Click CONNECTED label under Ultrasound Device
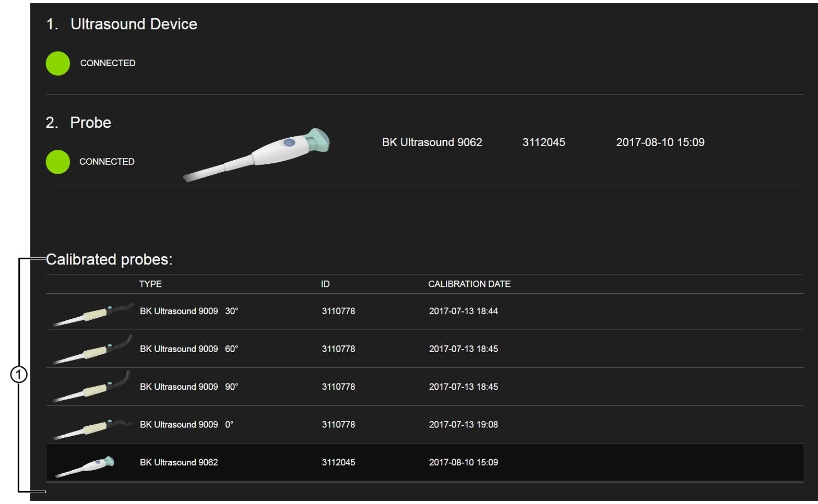818x504 pixels. [x=108, y=63]
